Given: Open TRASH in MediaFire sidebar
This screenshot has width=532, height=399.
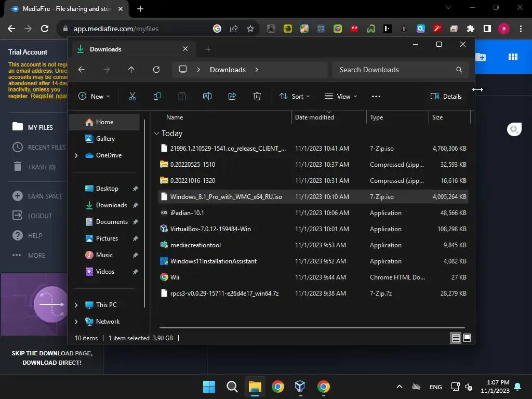Looking at the screenshot, I should click(34, 167).
